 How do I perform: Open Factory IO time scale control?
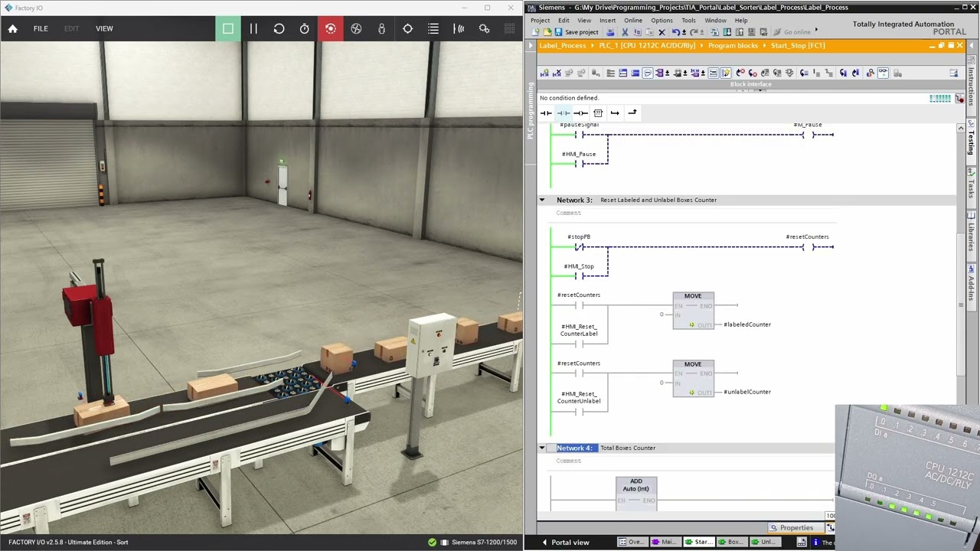click(x=305, y=28)
